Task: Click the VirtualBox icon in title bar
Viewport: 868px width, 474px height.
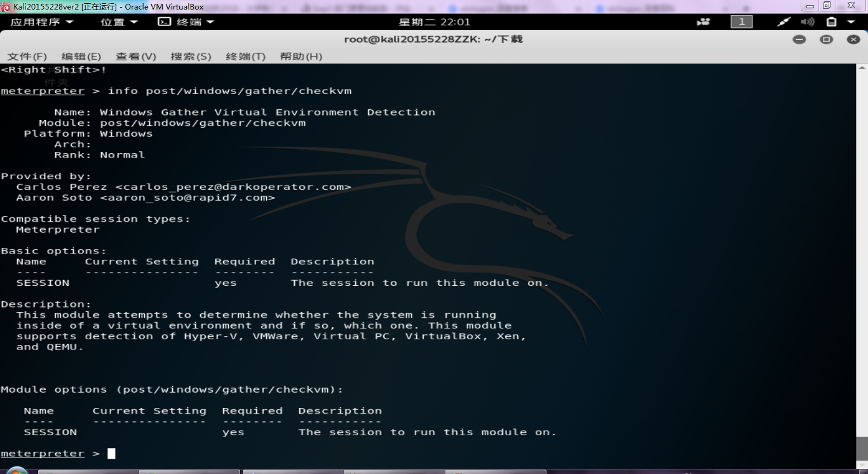Action: point(6,6)
